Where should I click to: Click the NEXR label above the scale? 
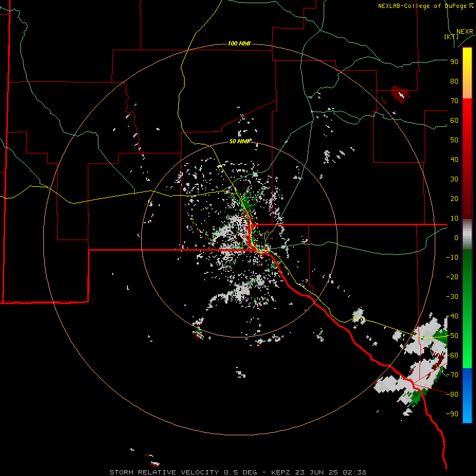click(x=465, y=32)
